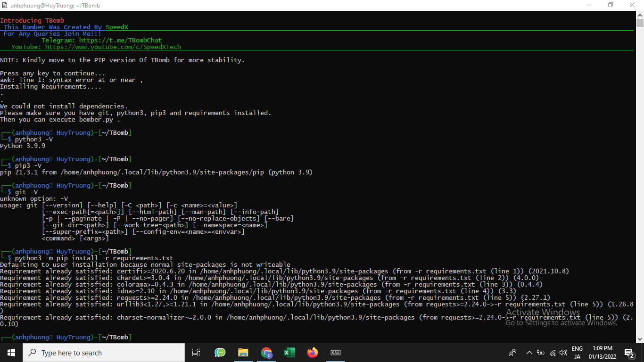This screenshot has height=362, width=644.
Task: Open File Explorer from the taskbar
Action: click(243, 352)
